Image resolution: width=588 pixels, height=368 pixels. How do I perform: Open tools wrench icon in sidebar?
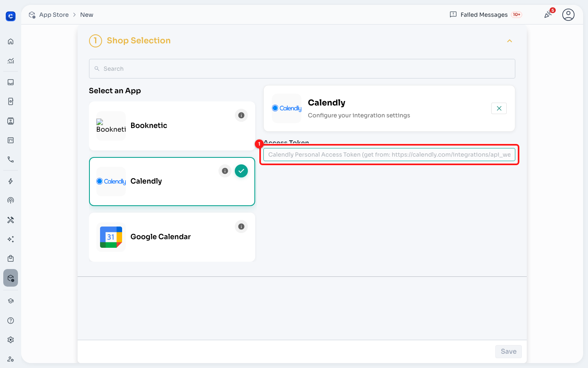[x=11, y=220]
